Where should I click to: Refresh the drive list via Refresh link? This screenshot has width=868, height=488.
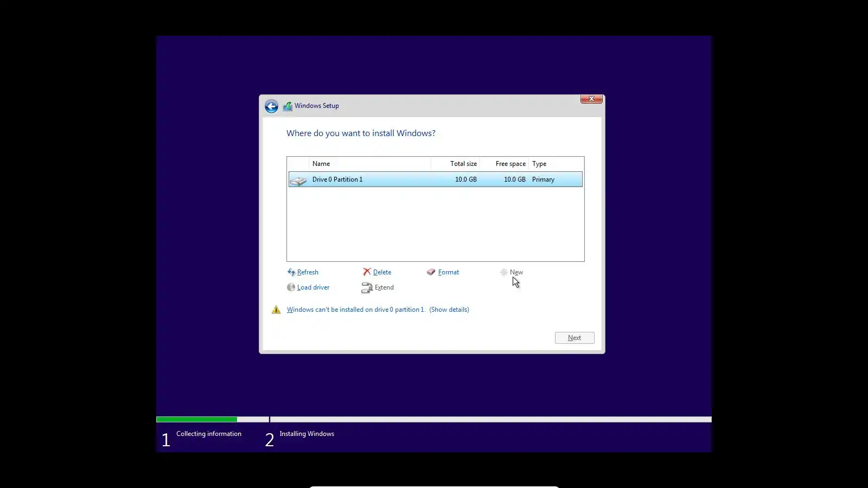pos(308,272)
